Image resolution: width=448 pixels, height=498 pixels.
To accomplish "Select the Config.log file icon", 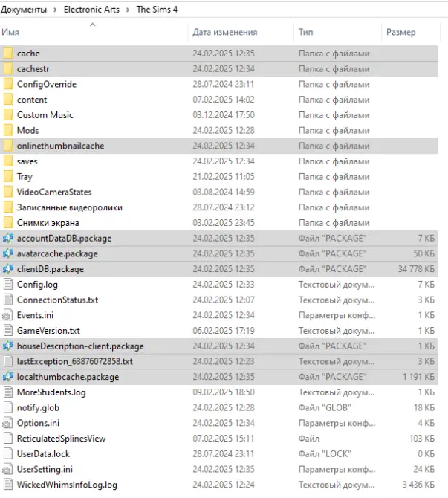I will [8, 284].
